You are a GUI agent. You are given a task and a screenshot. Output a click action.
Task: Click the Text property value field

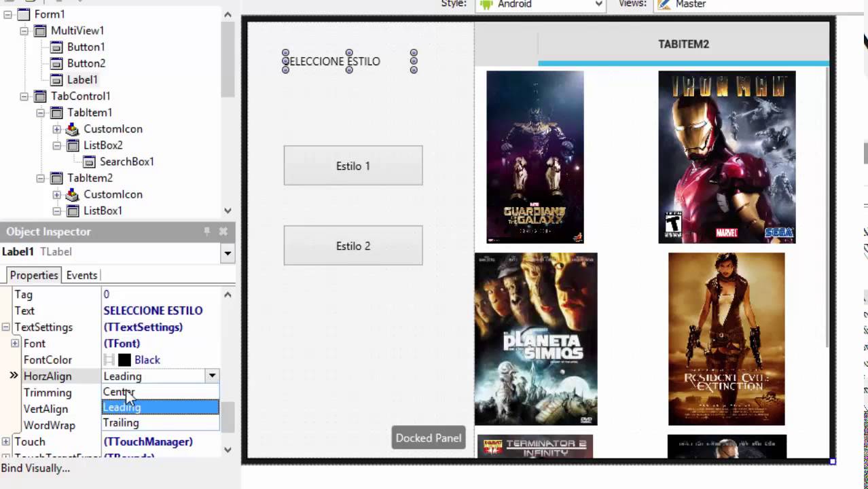160,310
